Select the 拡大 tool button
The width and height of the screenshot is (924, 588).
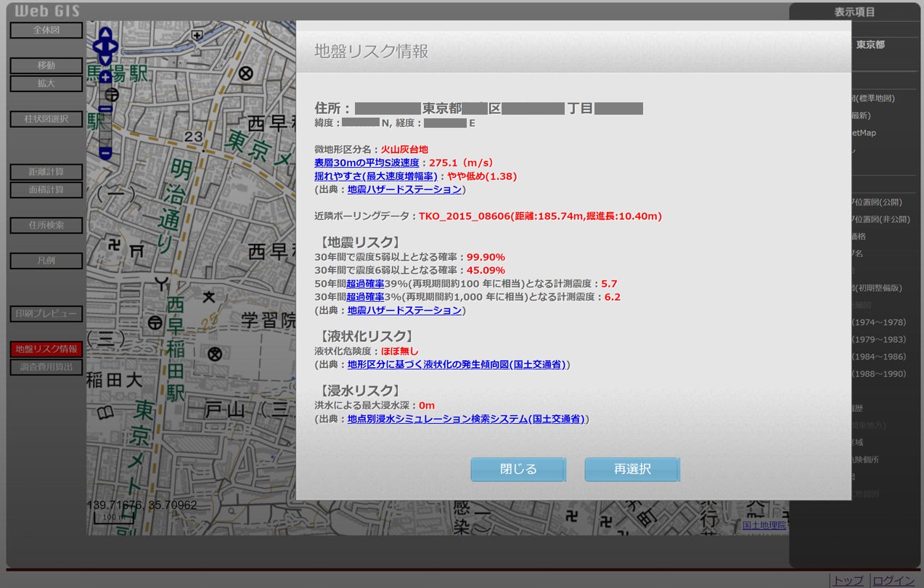point(46,83)
